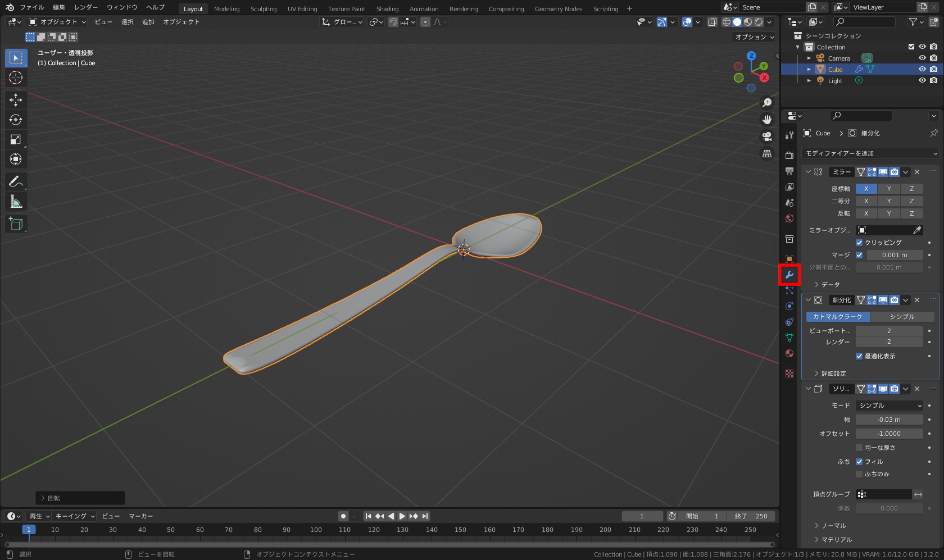The height and width of the screenshot is (560, 944).
Task: Open the Output properties tab
Action: click(789, 171)
